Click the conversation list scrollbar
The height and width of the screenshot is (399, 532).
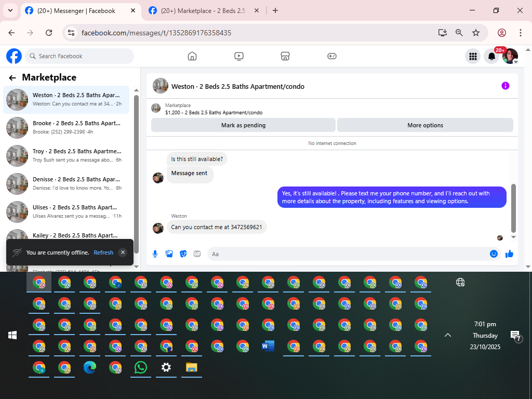pyautogui.click(x=137, y=174)
